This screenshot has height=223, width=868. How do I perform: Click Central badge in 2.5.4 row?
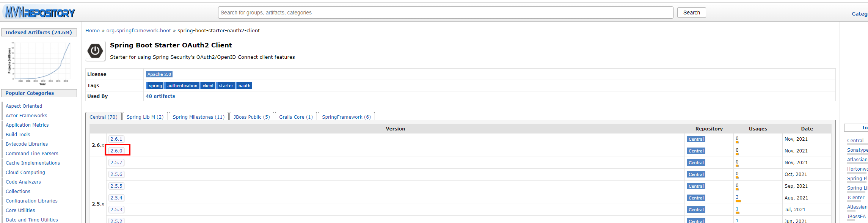coord(696,198)
